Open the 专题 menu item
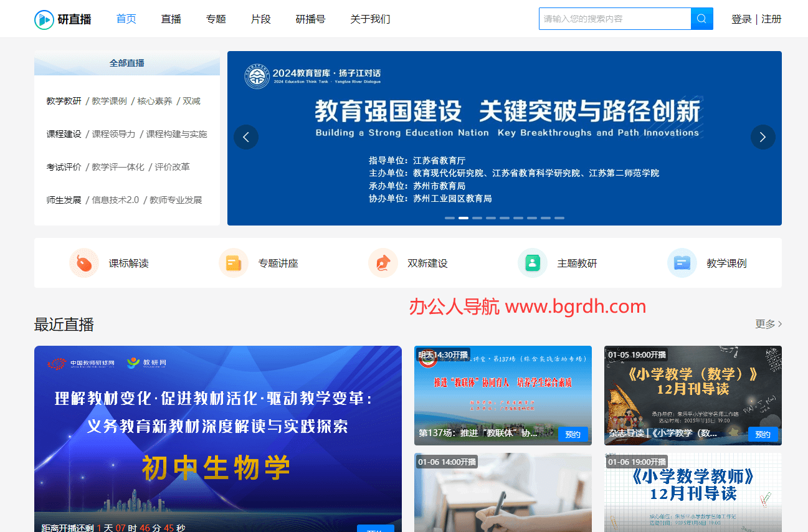This screenshot has width=808, height=532. coord(216,19)
